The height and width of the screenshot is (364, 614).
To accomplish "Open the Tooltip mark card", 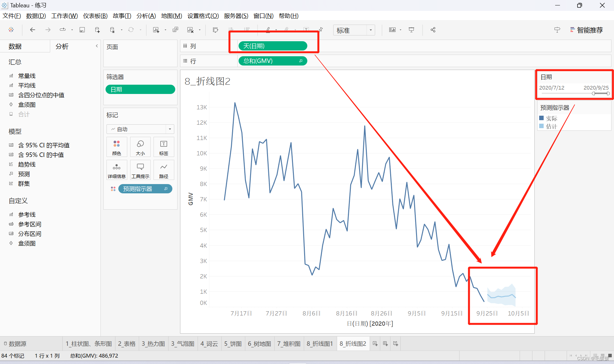I will pyautogui.click(x=140, y=170).
